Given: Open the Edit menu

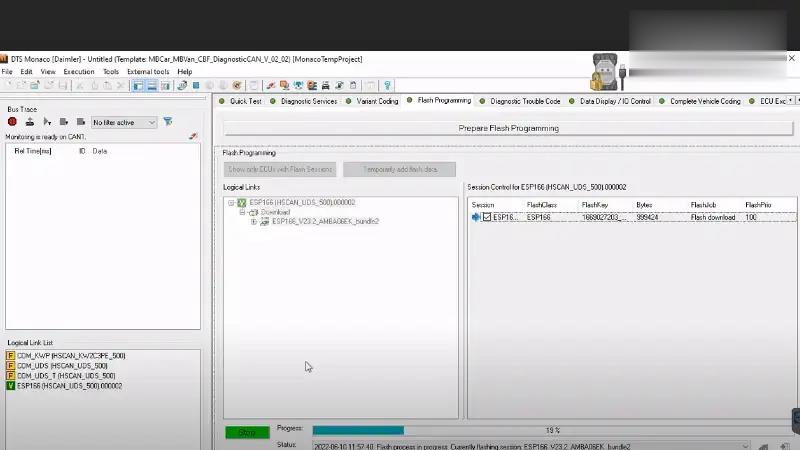Looking at the screenshot, I should [x=27, y=72].
